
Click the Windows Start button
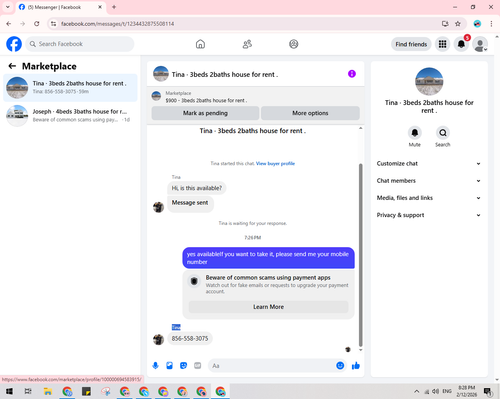[x=9, y=391]
